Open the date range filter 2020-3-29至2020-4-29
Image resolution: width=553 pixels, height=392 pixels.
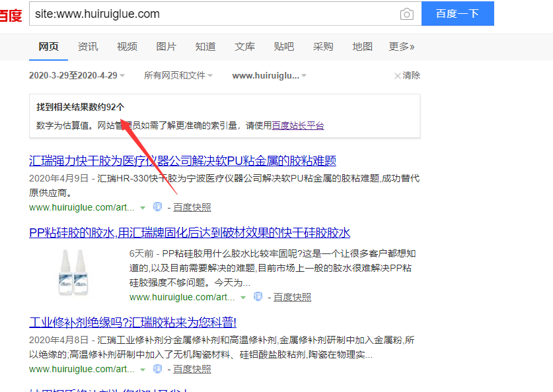pyautogui.click(x=77, y=75)
